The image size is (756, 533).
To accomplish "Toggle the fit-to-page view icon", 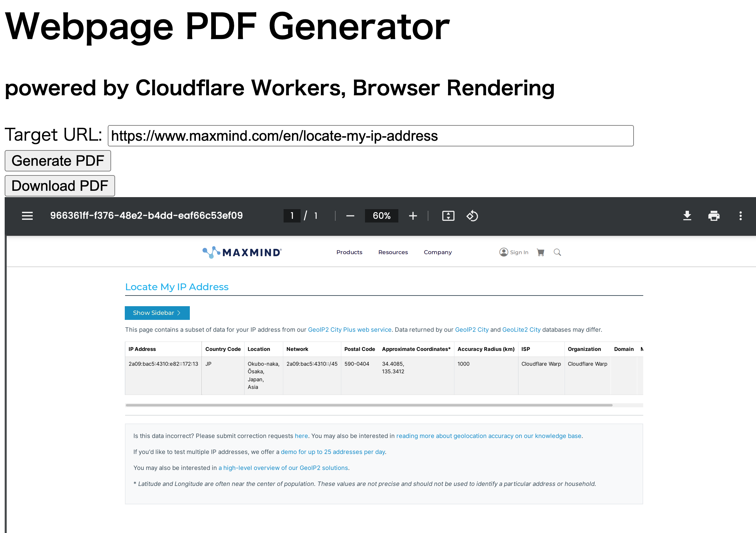I will [x=448, y=216].
